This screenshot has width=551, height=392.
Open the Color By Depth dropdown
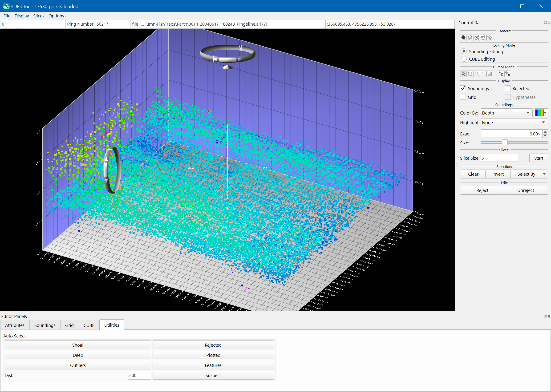[506, 113]
